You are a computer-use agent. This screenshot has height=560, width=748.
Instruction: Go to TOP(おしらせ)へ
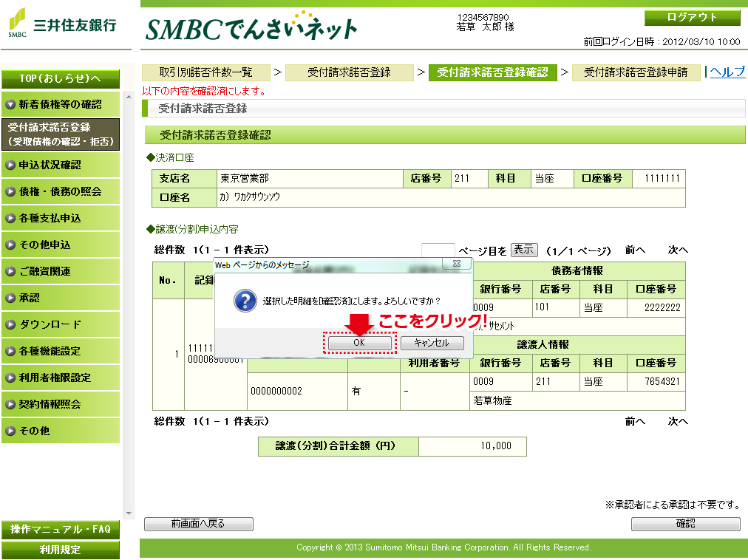61,79
